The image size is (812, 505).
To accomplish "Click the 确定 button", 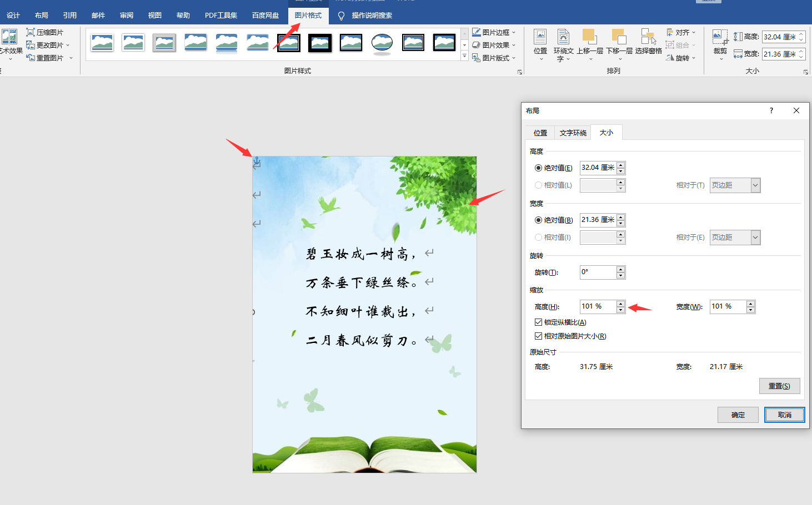I will pos(738,415).
